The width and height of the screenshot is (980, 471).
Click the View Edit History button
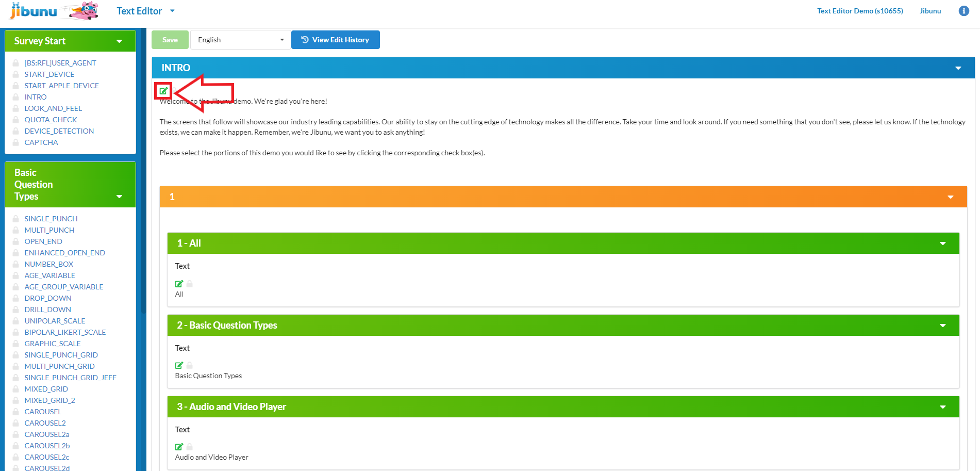335,40
